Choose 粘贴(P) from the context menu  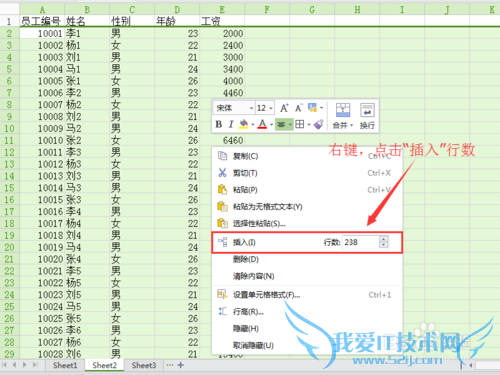(307, 190)
